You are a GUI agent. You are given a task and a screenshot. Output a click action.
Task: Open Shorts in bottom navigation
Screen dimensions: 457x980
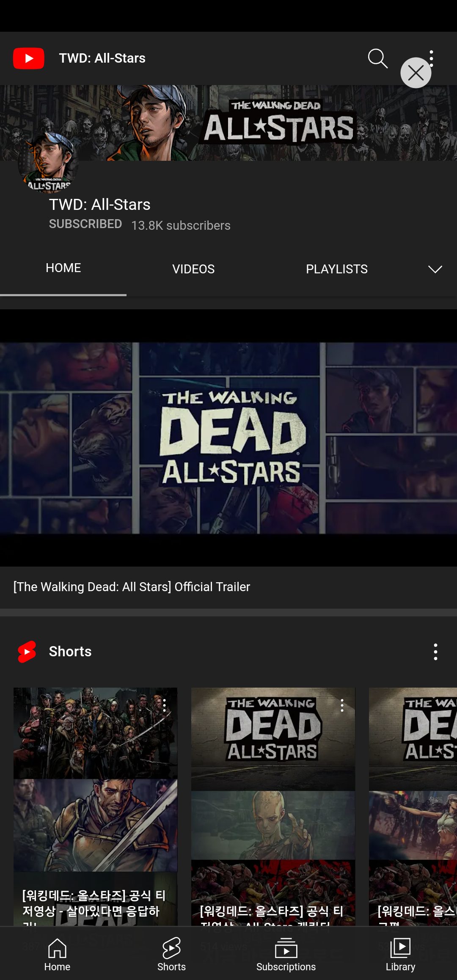[171, 954]
